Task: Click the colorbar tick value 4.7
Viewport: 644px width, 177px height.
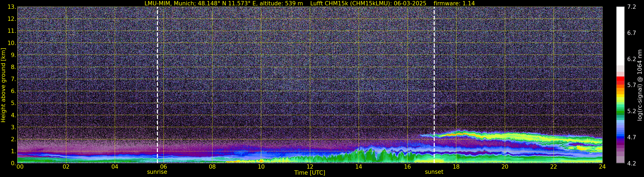Action: click(632, 137)
